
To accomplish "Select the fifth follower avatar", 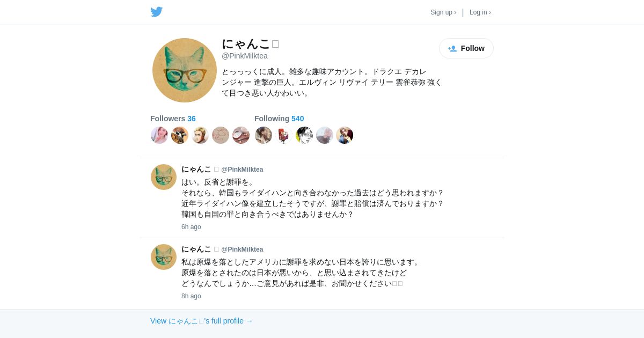I will click(x=241, y=135).
